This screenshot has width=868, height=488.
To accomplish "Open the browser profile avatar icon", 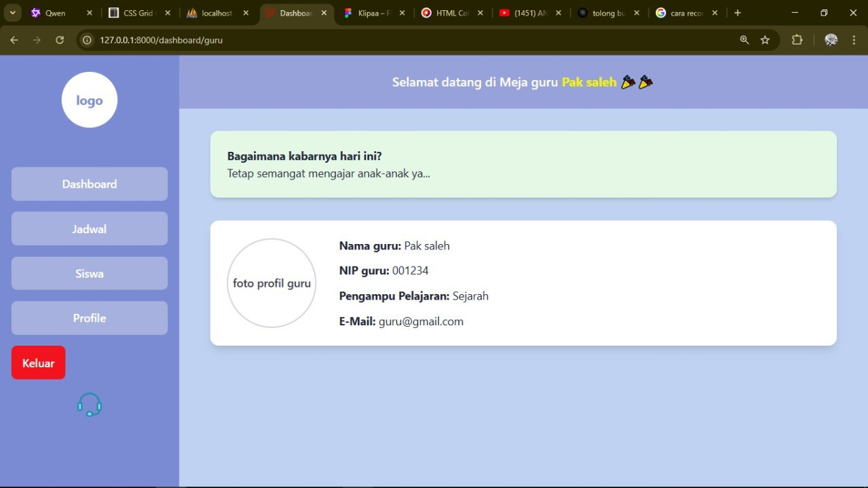I will click(831, 40).
